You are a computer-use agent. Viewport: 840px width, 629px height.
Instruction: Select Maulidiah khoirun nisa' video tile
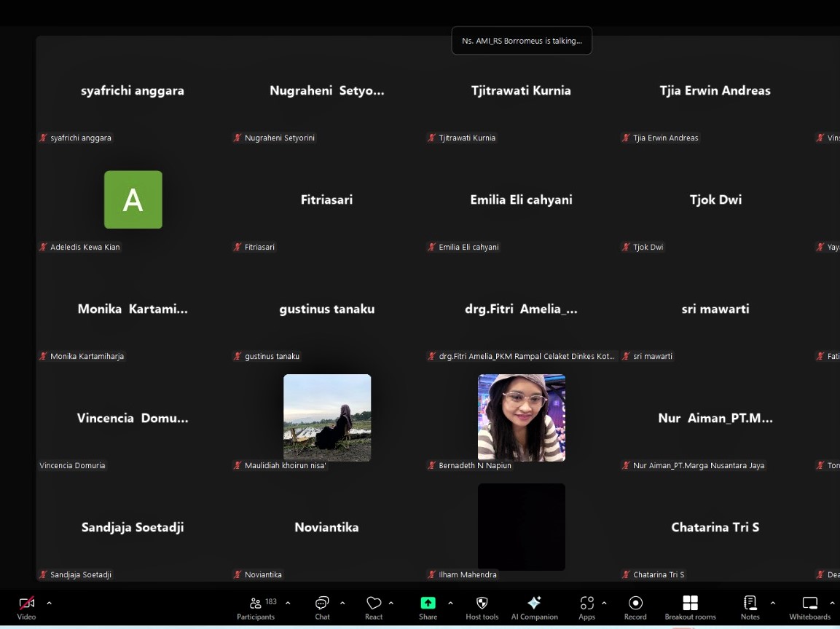click(x=327, y=418)
